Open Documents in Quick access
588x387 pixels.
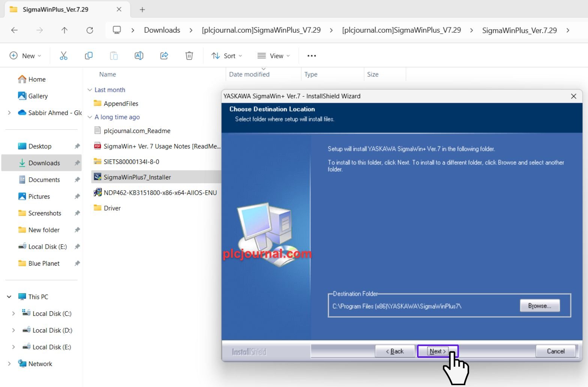[x=44, y=180]
